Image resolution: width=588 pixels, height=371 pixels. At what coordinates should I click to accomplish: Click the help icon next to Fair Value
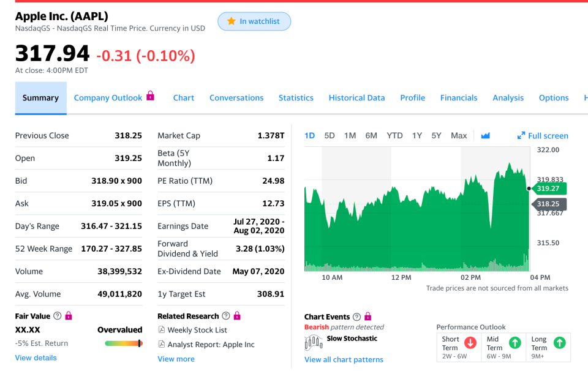[x=58, y=315]
